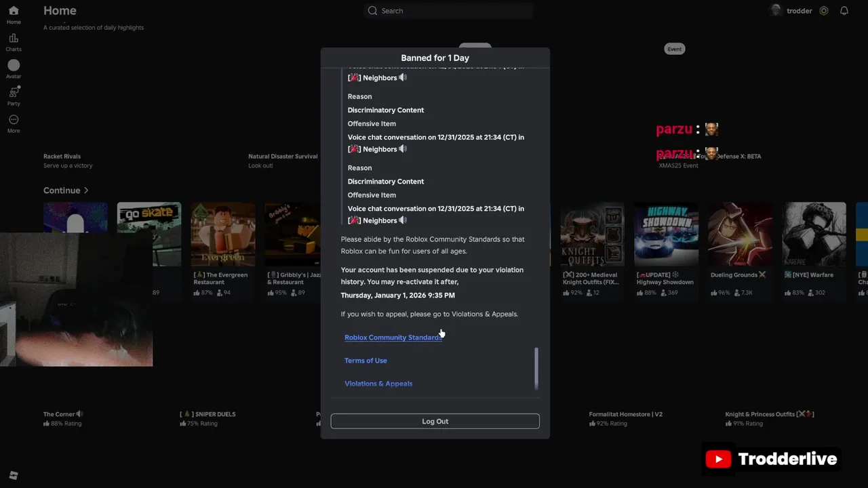Screen dimensions: 868x488
Task: Click the [NYE] Warfare title text
Action: pyautogui.click(x=809, y=275)
